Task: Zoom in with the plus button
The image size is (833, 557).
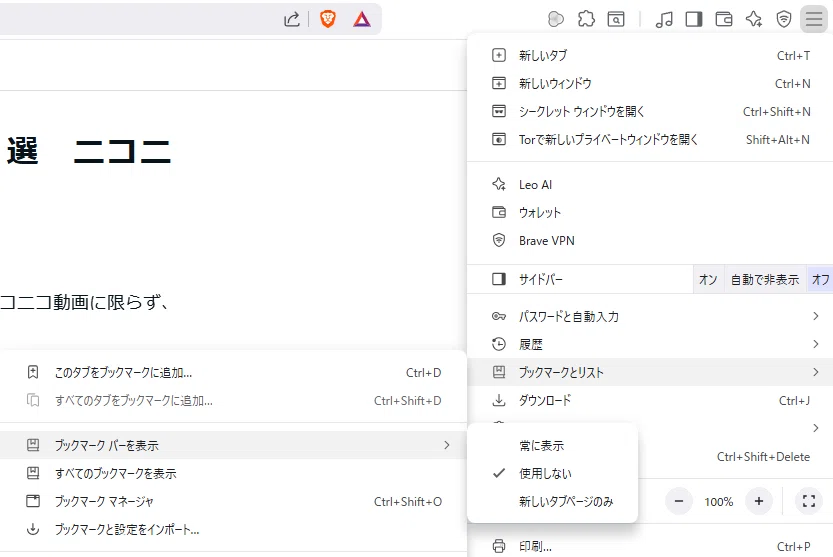Action: point(759,501)
